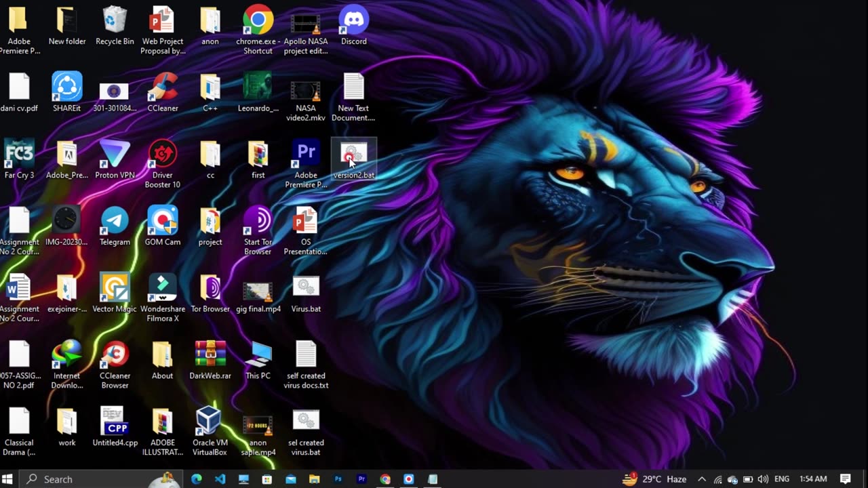
Task: Select the sel created virus.bat file
Action: [x=306, y=432]
